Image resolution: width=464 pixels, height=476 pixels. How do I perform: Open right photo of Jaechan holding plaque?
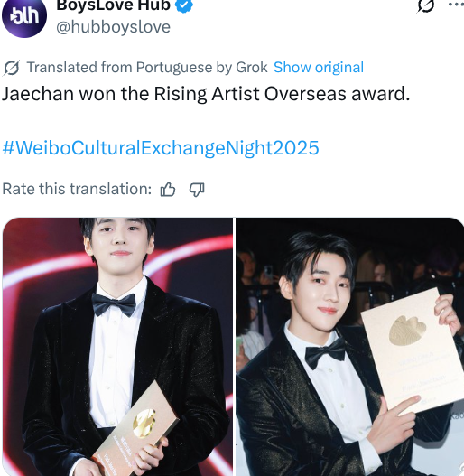coord(350,347)
